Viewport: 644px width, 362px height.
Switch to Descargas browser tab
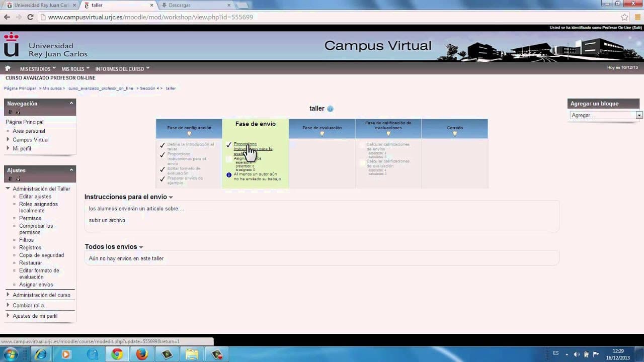coord(196,5)
